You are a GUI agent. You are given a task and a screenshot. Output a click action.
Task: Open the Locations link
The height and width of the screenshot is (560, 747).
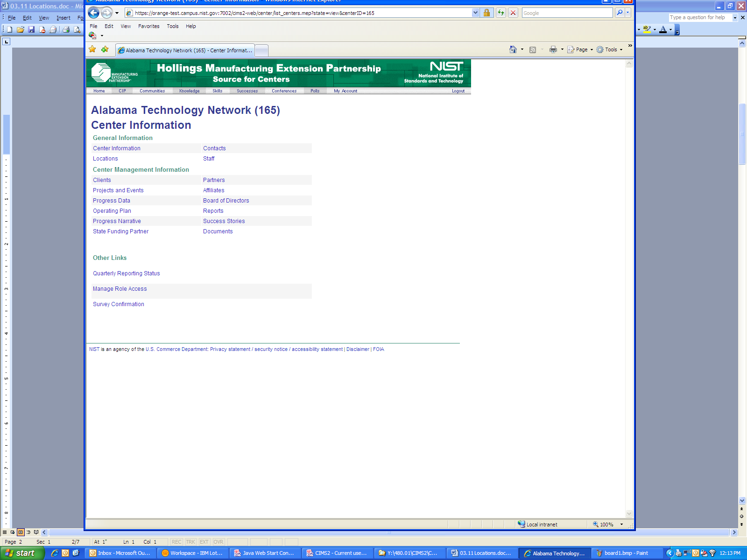(x=105, y=159)
